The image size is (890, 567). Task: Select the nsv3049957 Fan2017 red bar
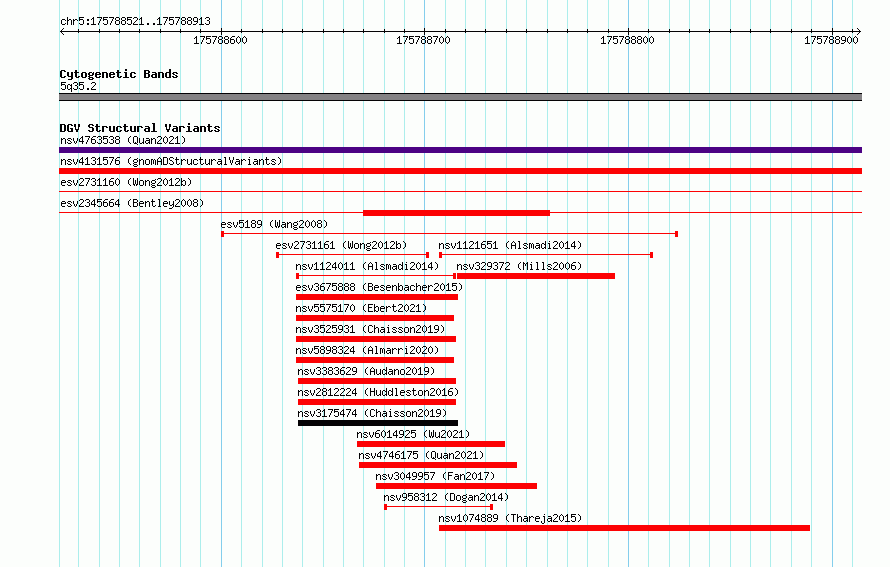tap(456, 486)
